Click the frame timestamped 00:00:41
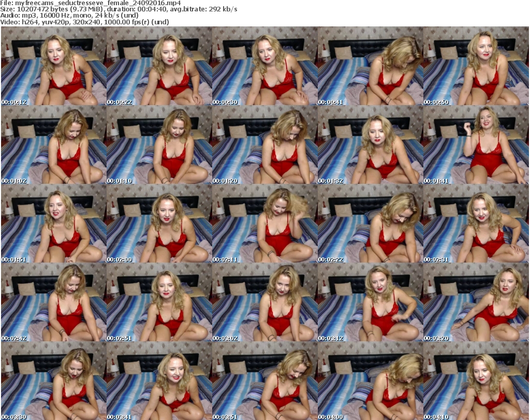Viewport: 530px width, 420px height. pos(371,66)
